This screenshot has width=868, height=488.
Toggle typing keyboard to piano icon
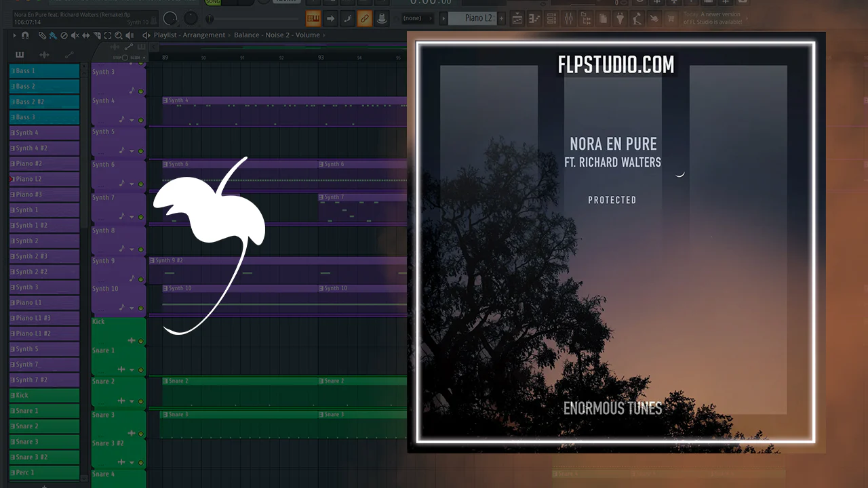click(313, 18)
